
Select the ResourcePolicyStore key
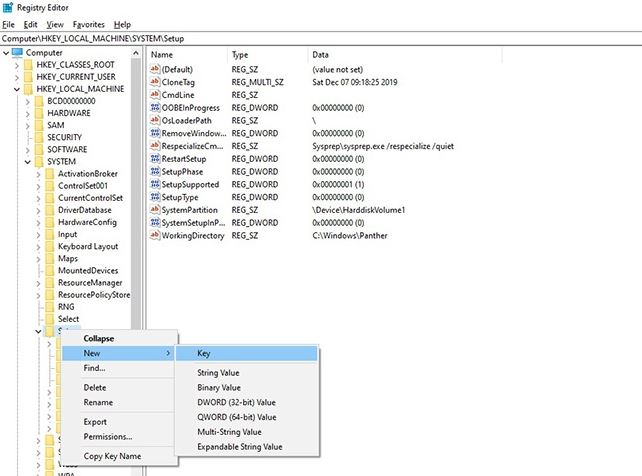tap(94, 295)
